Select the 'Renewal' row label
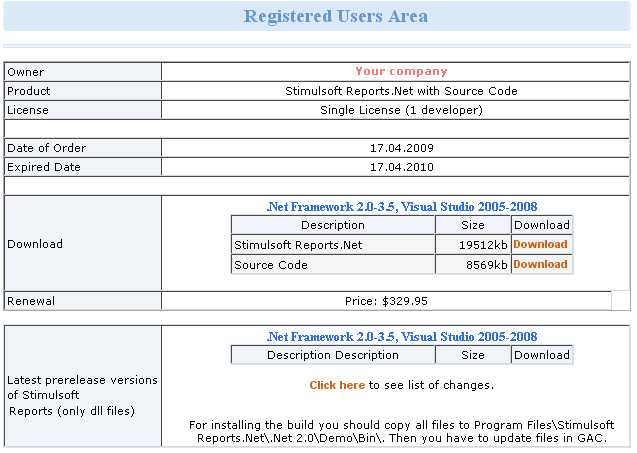Screen dimensions: 637x453 [31, 301]
